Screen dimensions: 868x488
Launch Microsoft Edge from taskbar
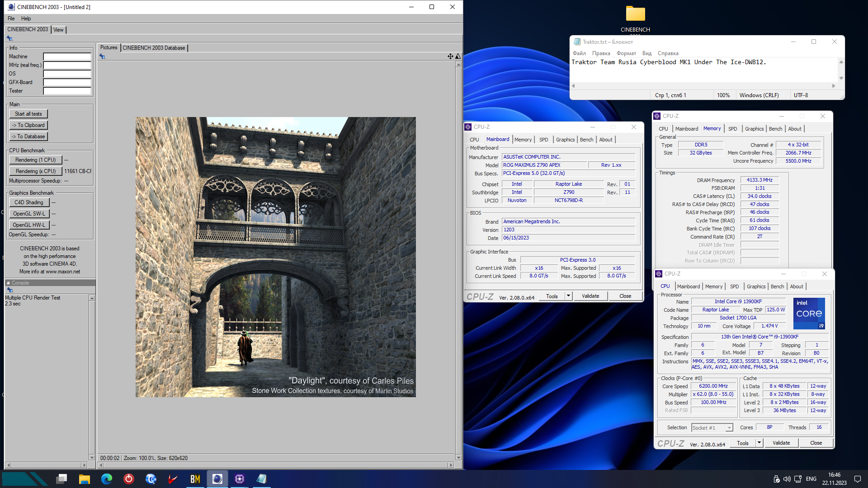[x=106, y=479]
